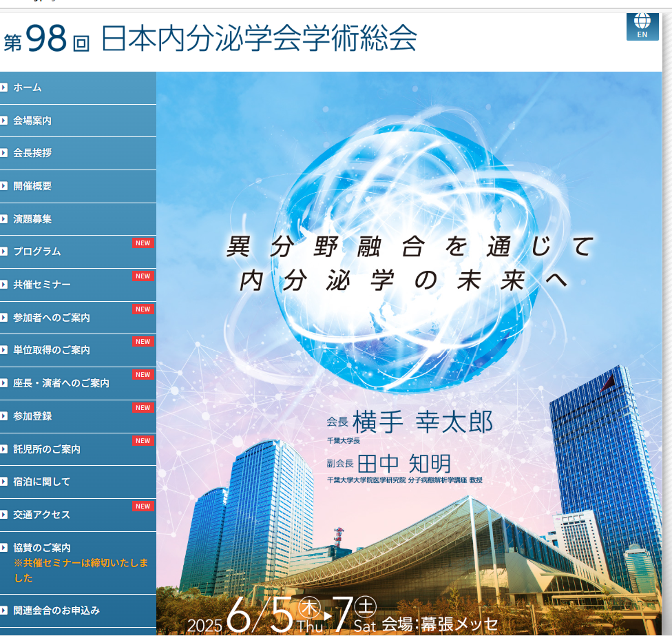Click the vice president name 田中 知明
Screen dimensions: 672x636
(x=404, y=464)
